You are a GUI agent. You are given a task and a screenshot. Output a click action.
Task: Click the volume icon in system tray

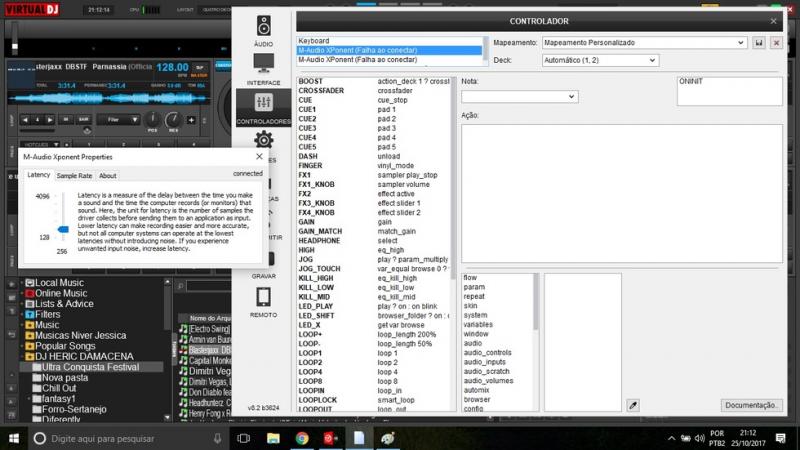pos(699,438)
